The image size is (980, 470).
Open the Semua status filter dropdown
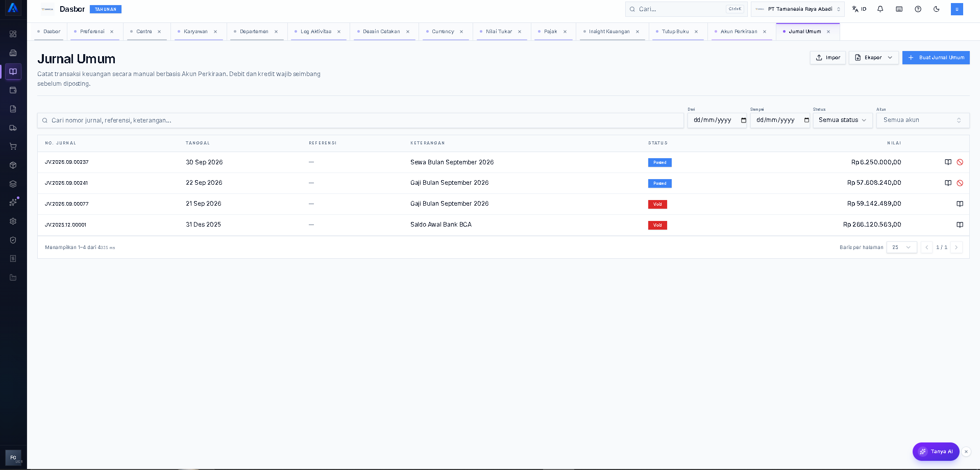843,120
